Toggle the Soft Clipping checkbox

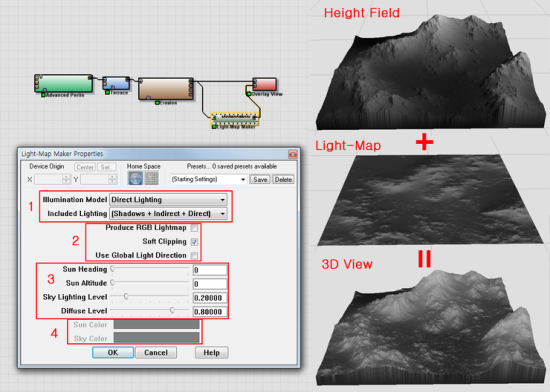pyautogui.click(x=194, y=242)
